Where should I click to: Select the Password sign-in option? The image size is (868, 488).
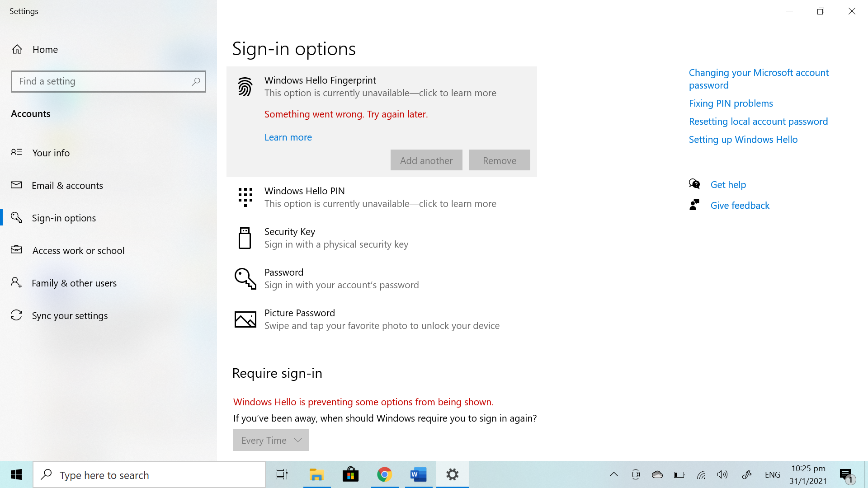coord(382,278)
